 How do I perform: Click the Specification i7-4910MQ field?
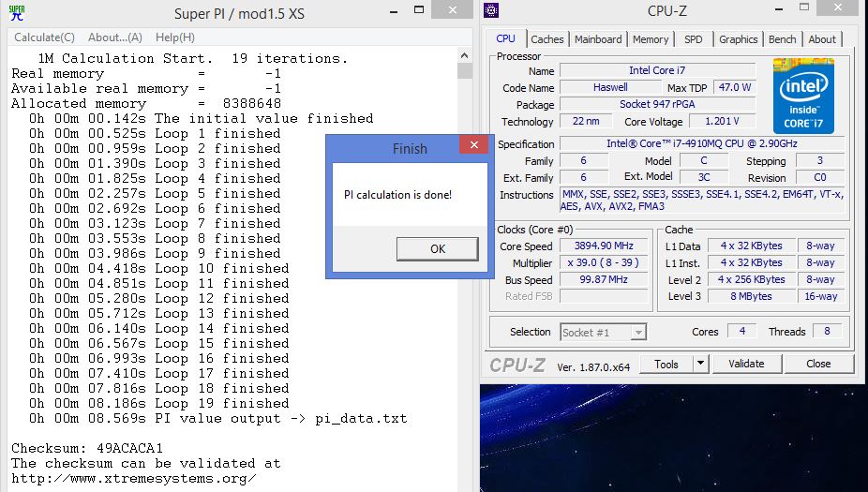(702, 143)
